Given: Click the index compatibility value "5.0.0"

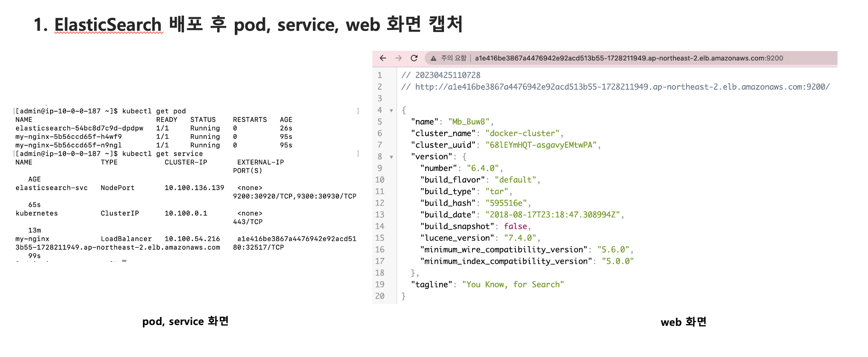Looking at the screenshot, I should (x=618, y=261).
